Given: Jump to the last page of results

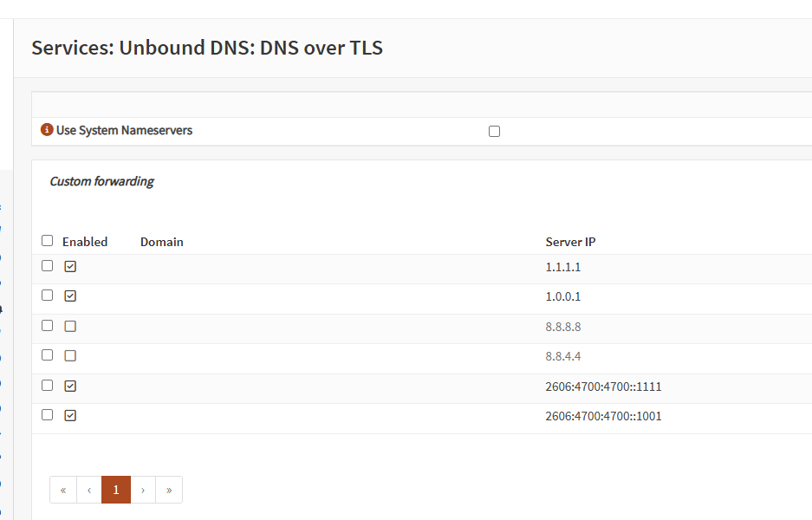Looking at the screenshot, I should 169,490.
